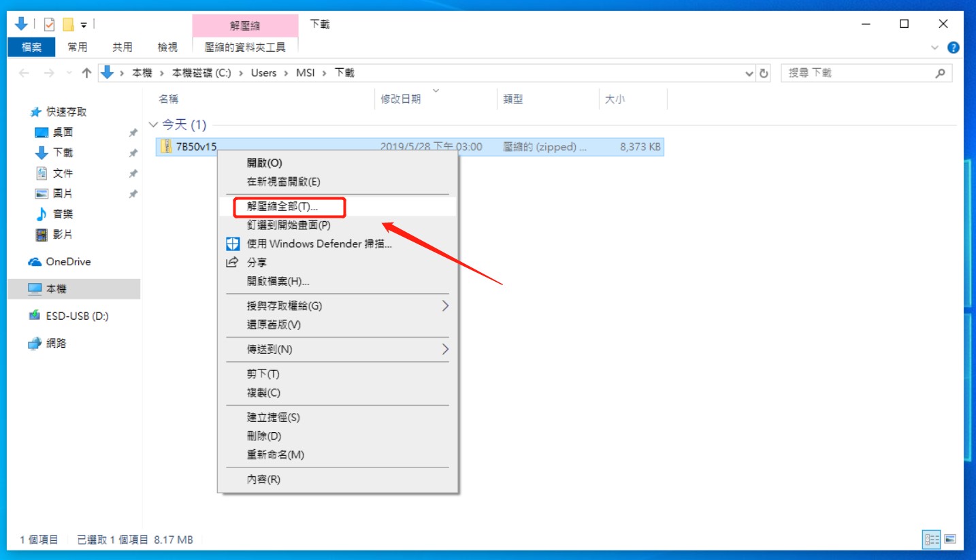Open recent locations dropdown arrow
The width and height of the screenshot is (976, 560).
pos(69,73)
